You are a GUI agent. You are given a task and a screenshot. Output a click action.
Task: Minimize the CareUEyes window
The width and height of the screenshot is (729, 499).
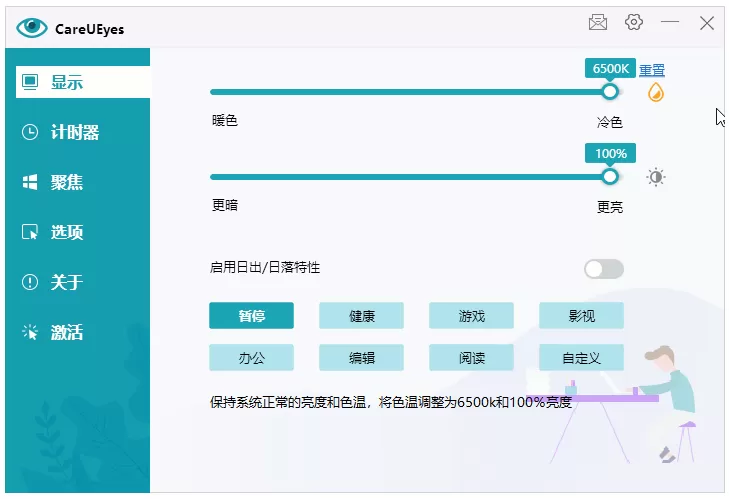[x=669, y=22]
